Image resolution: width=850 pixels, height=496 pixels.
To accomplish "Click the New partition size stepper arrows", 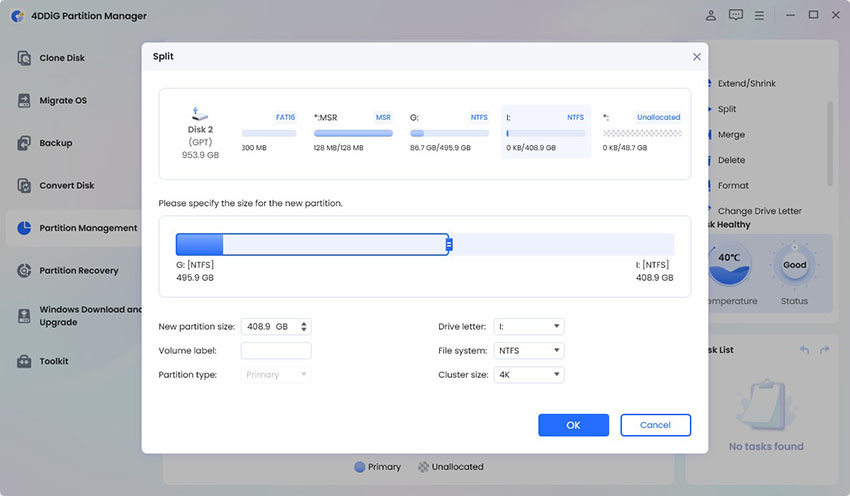I will pyautogui.click(x=304, y=326).
